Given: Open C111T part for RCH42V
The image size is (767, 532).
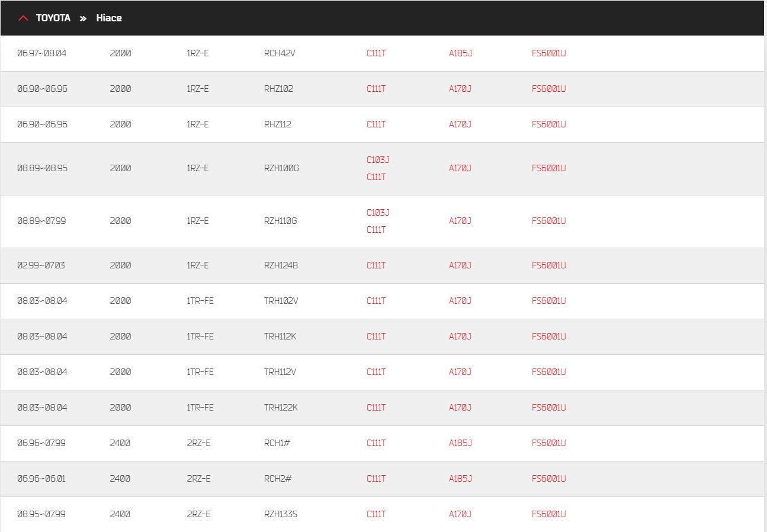Looking at the screenshot, I should click(376, 53).
